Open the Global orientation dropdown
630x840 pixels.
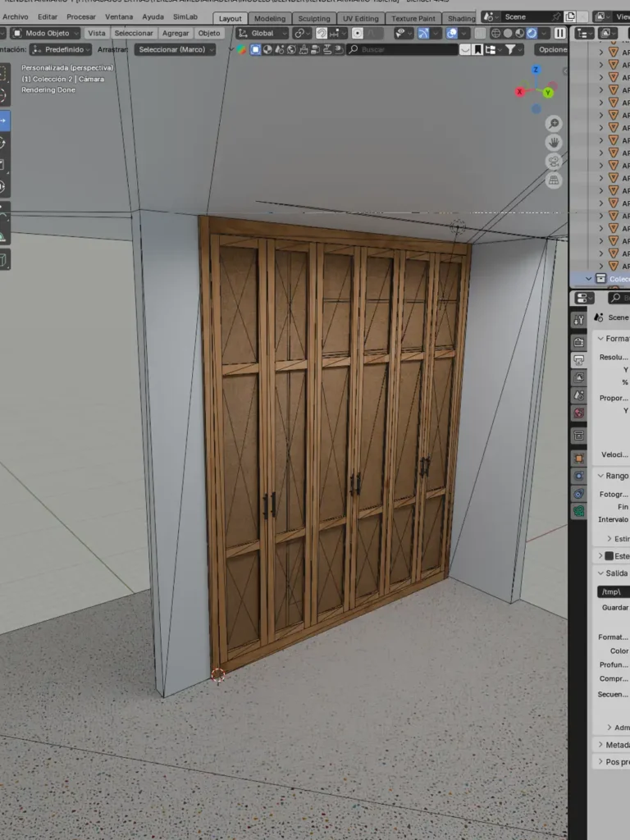click(x=262, y=33)
